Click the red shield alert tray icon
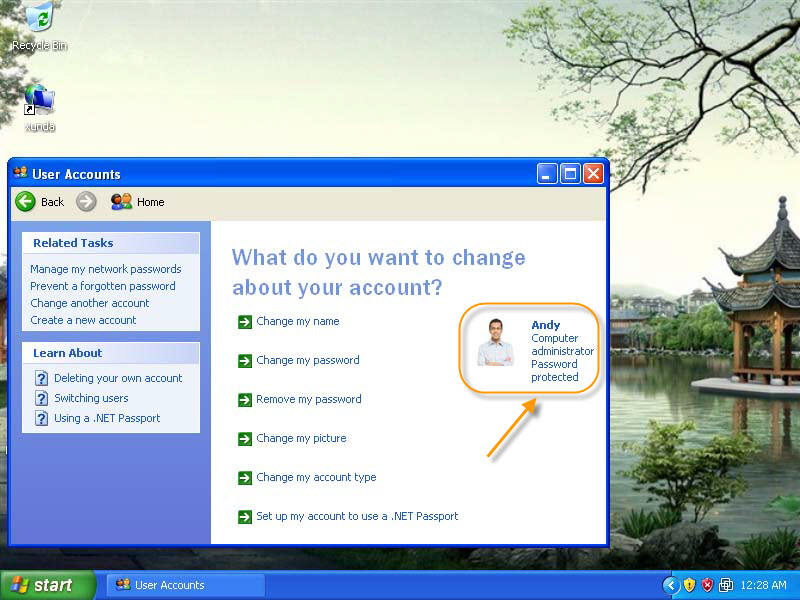This screenshot has width=800, height=600. (707, 585)
